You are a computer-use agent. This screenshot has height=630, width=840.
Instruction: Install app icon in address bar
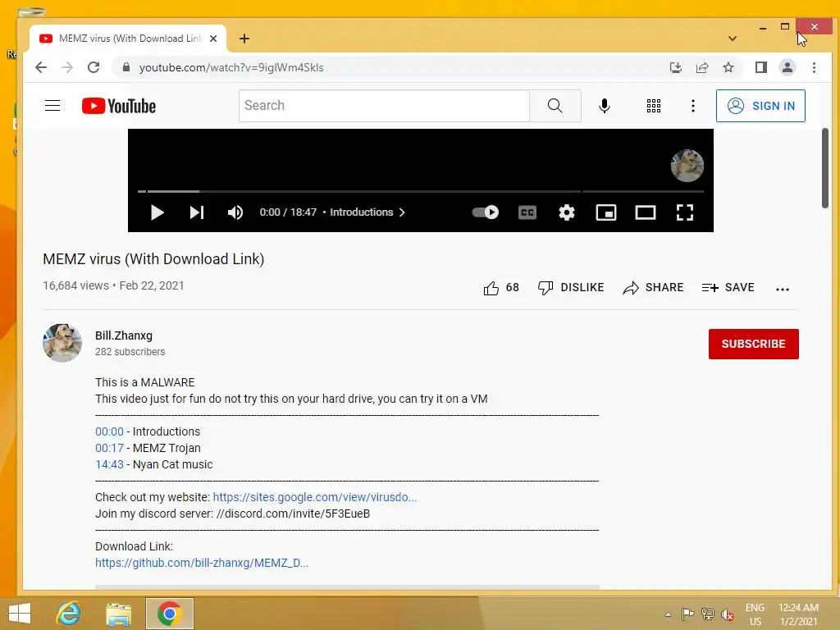[x=676, y=67]
